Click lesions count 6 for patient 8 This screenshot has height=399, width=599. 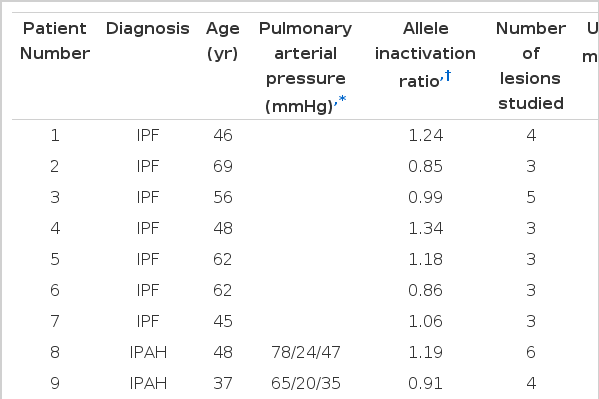point(531,352)
